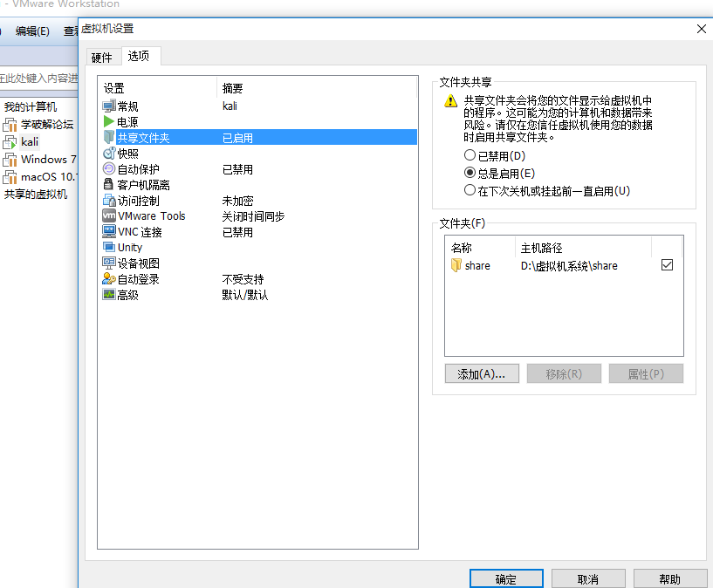The image size is (713, 588).
Task: Select the 快照 settings row label
Action: (x=127, y=154)
